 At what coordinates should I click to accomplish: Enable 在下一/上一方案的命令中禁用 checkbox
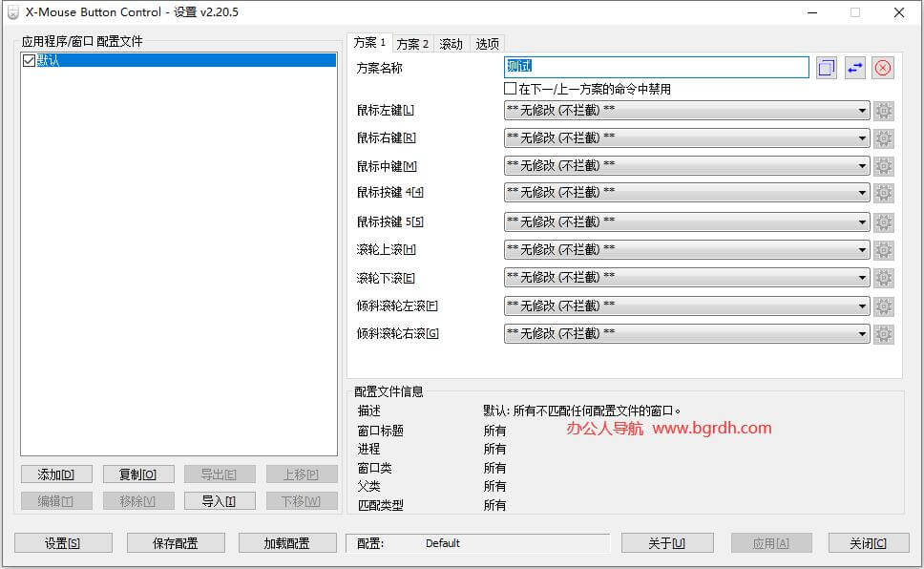(x=511, y=89)
